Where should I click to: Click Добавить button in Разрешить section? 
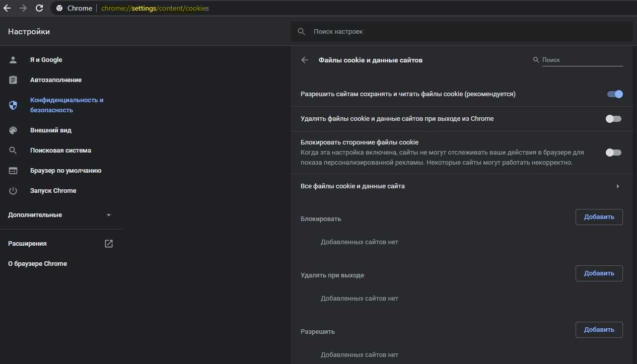[x=599, y=330]
